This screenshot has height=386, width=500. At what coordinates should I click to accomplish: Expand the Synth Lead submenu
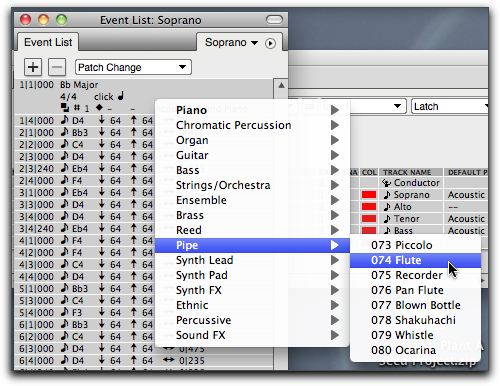pos(252,260)
